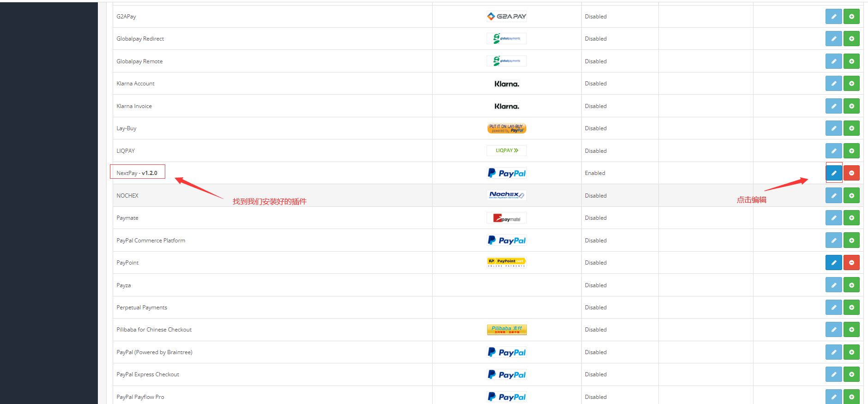Select 'PayPal Express Checkout' name text
Screen dimensions: 868x404
pyautogui.click(x=148, y=374)
